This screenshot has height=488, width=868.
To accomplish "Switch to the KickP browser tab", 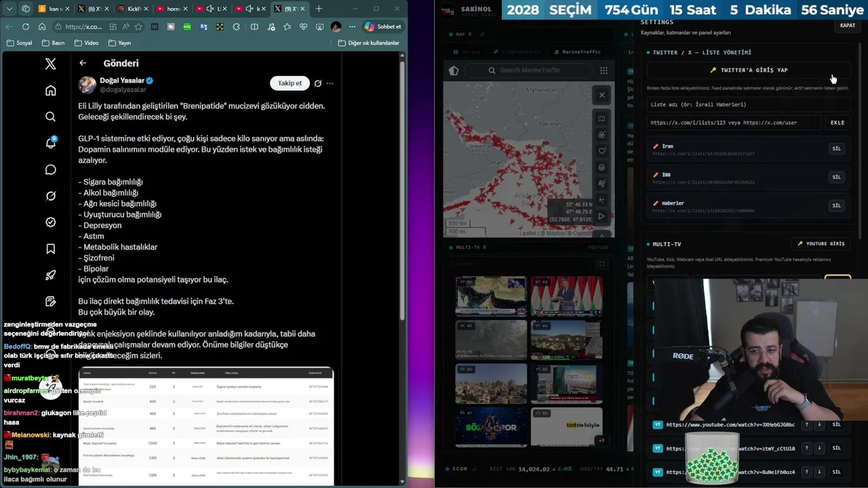I will coord(132,9).
